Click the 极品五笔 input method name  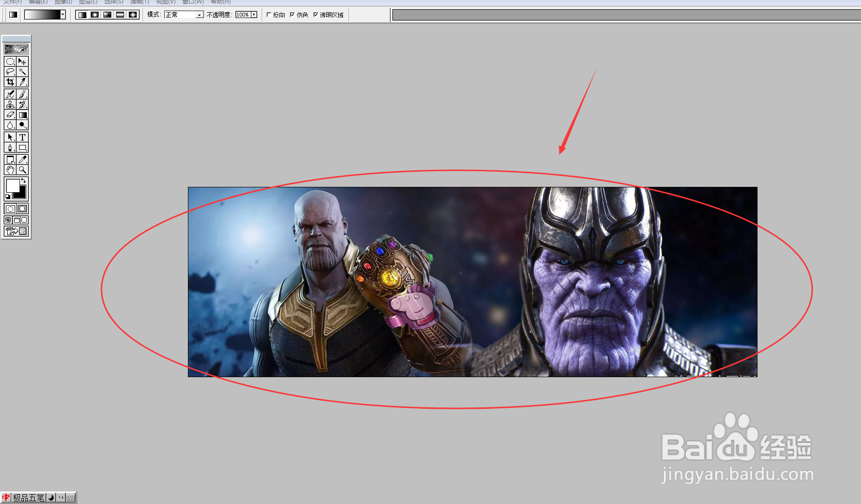pyautogui.click(x=29, y=498)
